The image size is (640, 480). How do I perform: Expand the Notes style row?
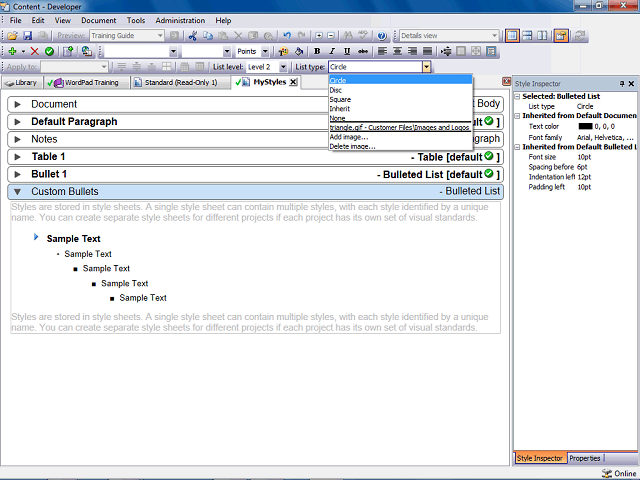coord(17,140)
